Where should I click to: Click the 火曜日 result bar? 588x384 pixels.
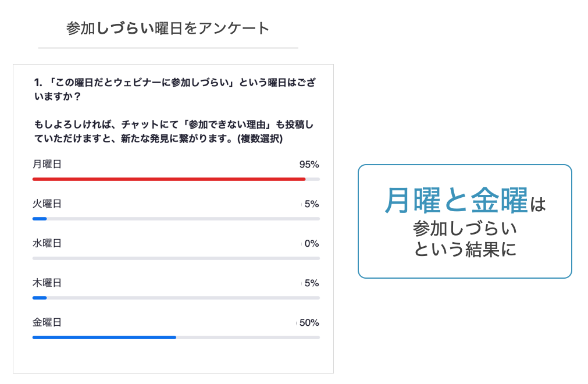pyautogui.click(x=176, y=219)
